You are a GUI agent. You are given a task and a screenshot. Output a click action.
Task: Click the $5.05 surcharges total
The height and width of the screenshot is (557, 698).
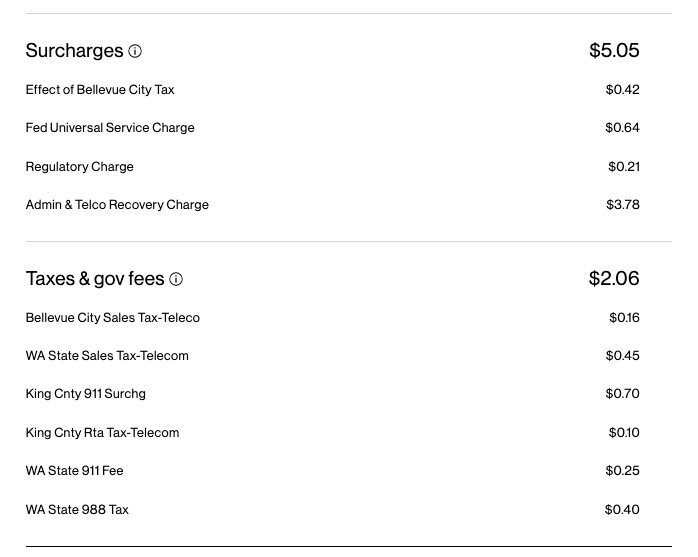click(x=614, y=51)
